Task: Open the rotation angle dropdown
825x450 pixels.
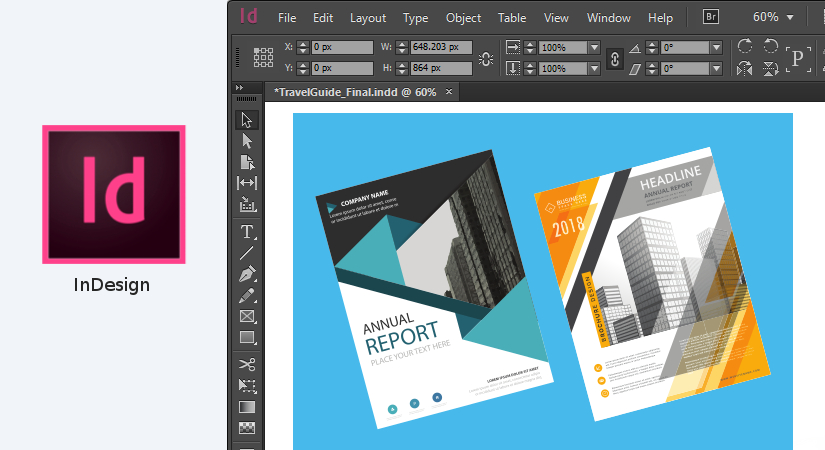Action: pyautogui.click(x=716, y=47)
